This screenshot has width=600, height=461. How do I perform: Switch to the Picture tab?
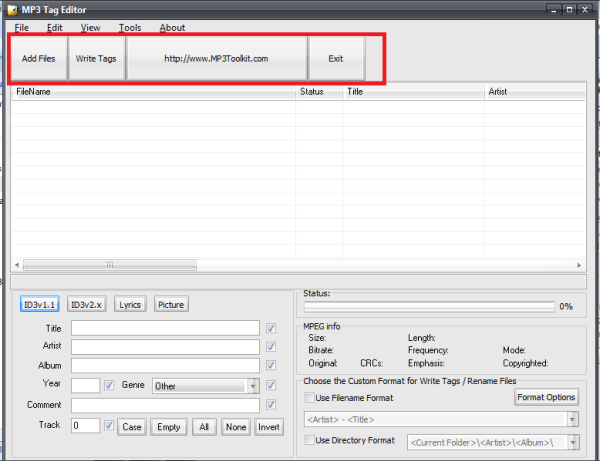(x=171, y=305)
